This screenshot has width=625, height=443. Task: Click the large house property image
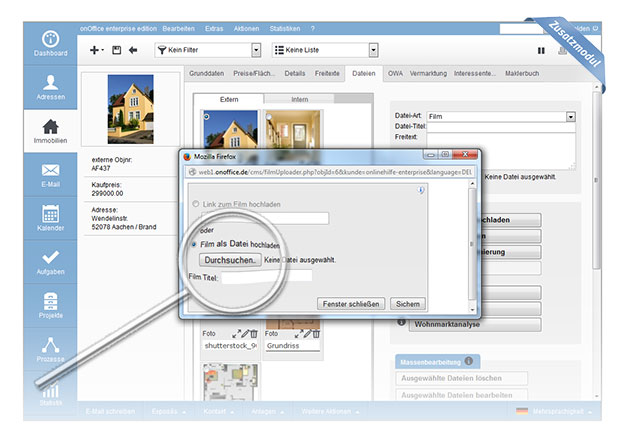point(130,109)
